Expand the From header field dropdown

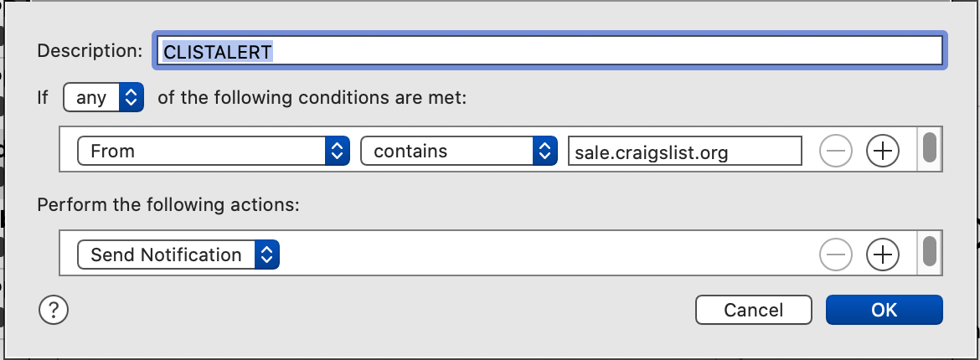[213, 152]
